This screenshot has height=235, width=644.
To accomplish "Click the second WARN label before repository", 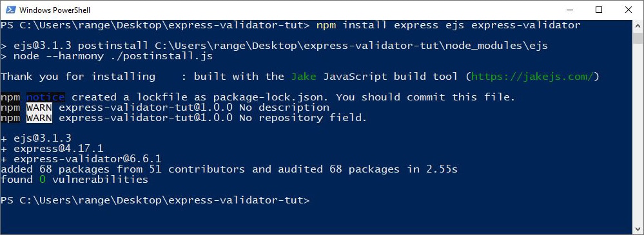I will point(39,118).
